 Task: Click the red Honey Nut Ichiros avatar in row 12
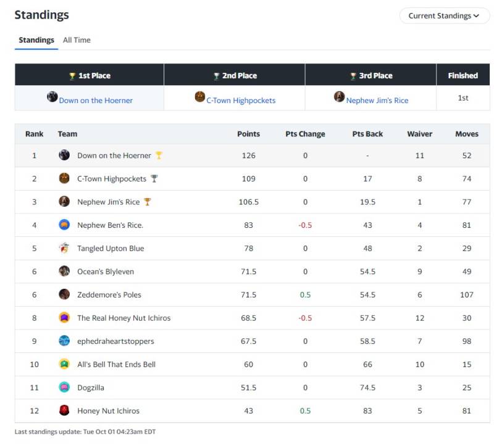click(64, 410)
